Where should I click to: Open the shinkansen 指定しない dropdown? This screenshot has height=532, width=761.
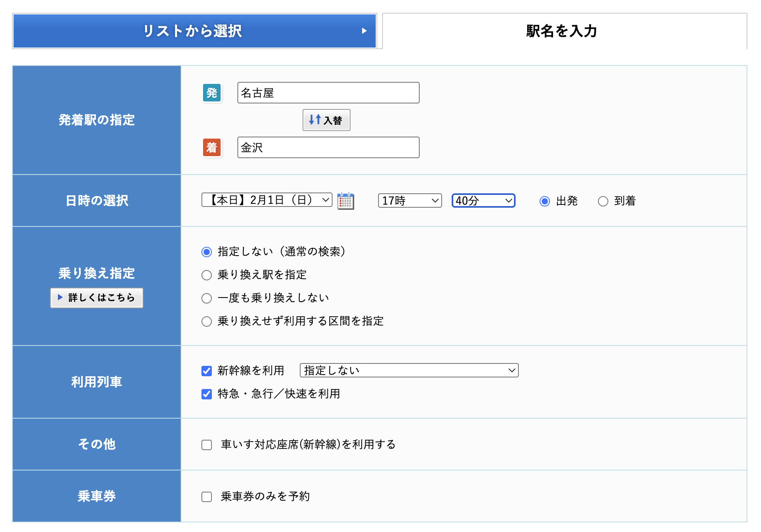click(x=408, y=371)
